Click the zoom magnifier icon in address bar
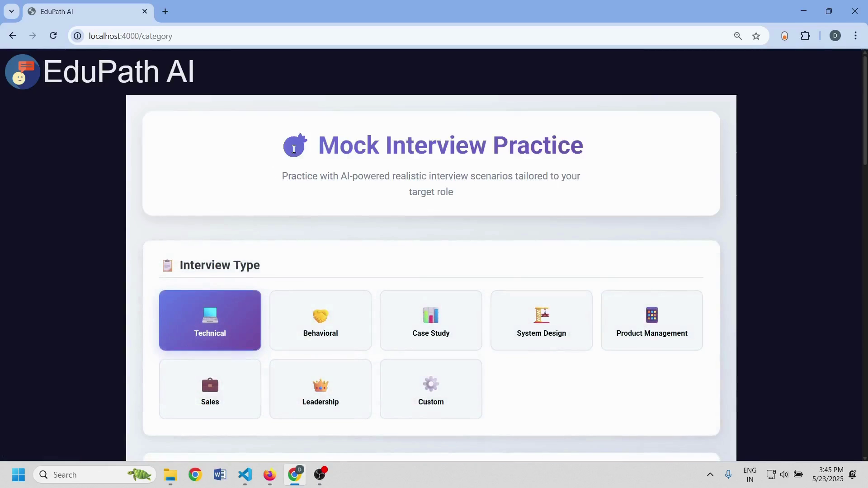This screenshot has width=868, height=488. pyautogui.click(x=738, y=36)
